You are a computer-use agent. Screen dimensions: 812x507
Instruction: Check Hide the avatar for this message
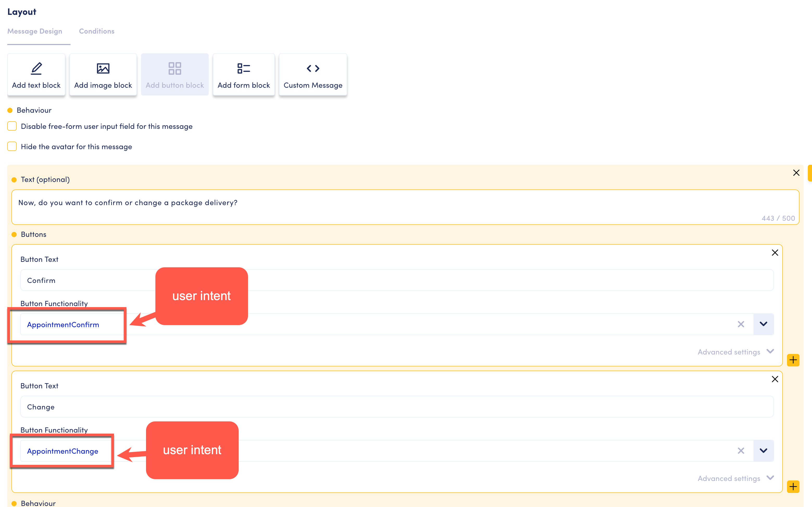click(12, 146)
